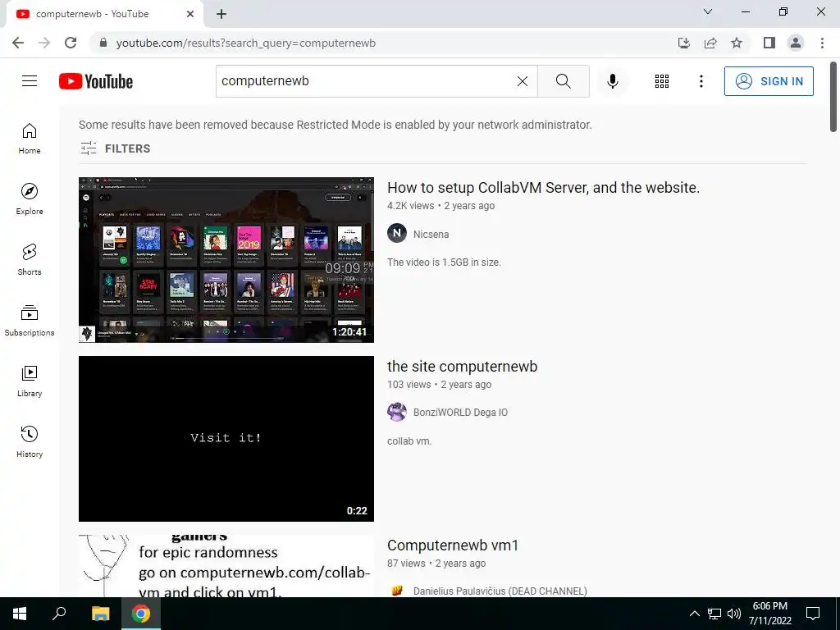
Task: Open Subscriptions in the sidebar
Action: click(30, 321)
